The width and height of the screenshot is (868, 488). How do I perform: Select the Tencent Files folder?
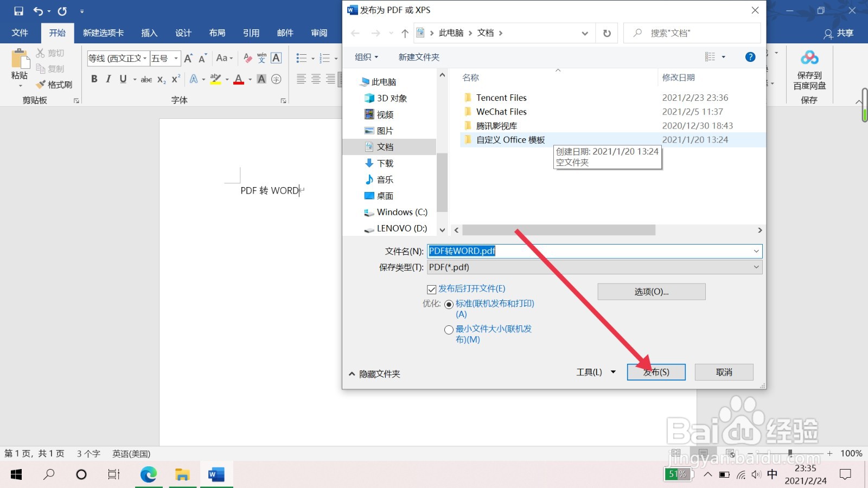pos(501,98)
